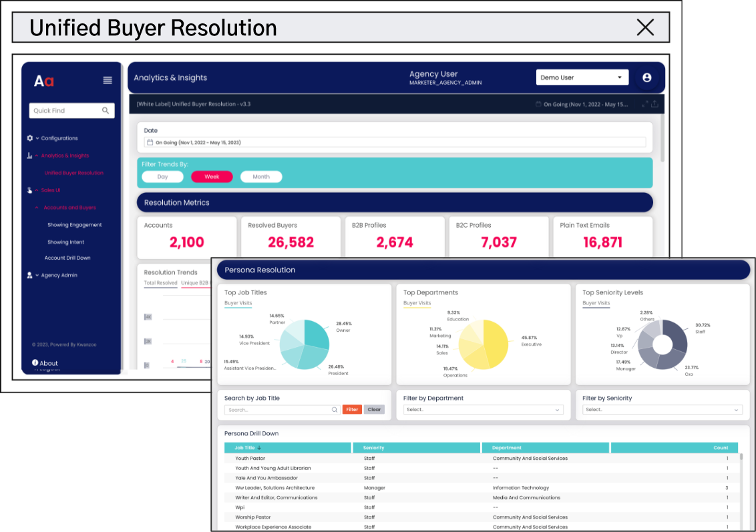Filter trends by Week
The image size is (756, 532).
(212, 177)
